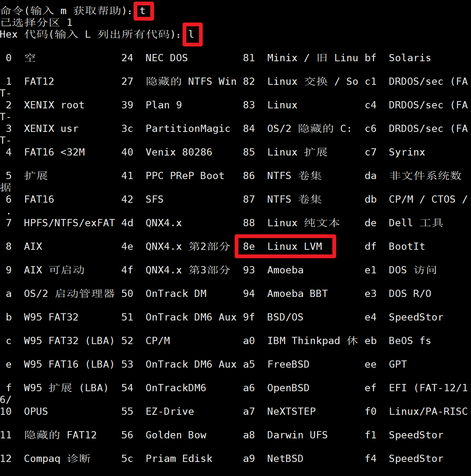Select the "Minix / 旧 Linu" entry

313,58
